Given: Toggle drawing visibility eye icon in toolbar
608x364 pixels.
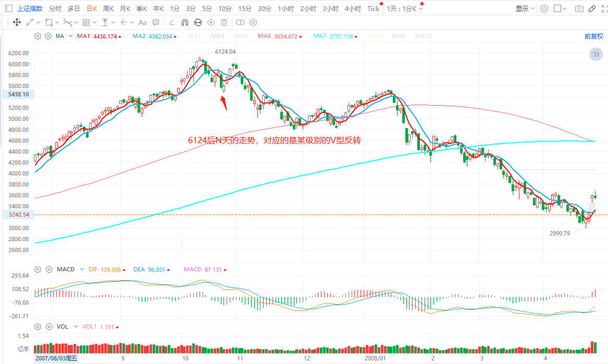Looking at the screenshot, I should click(x=211, y=22).
